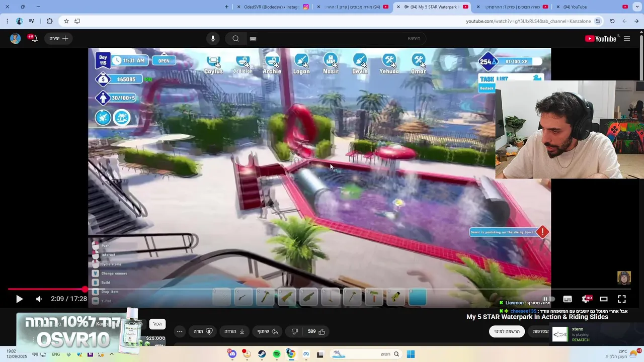Open Chrome from the taskbar
This screenshot has height=362, width=644.
(x=291, y=354)
